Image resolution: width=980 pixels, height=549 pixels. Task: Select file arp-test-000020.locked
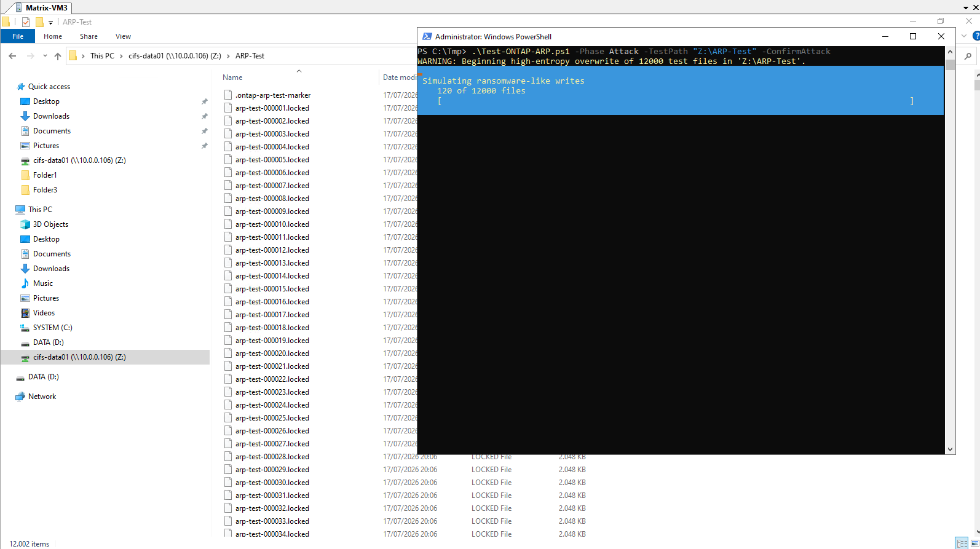[x=272, y=353]
